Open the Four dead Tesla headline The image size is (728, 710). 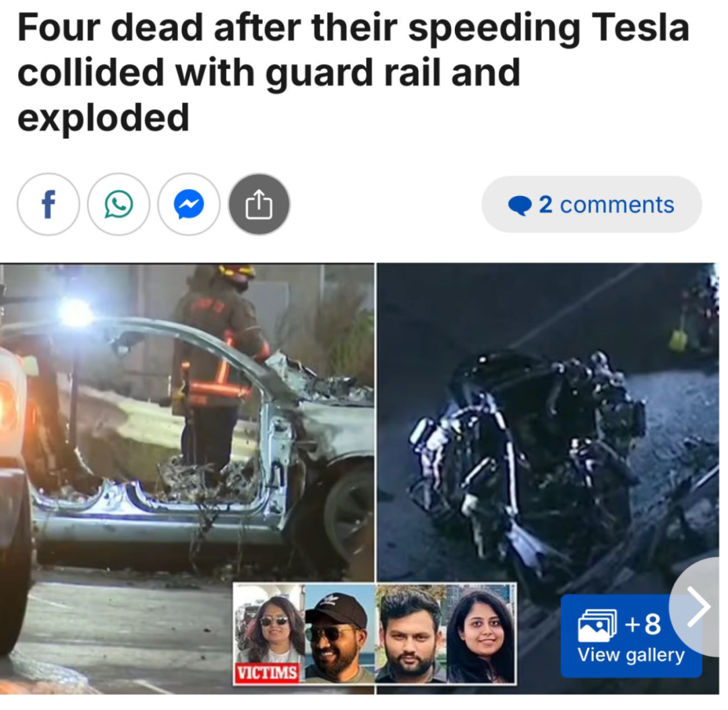[353, 72]
